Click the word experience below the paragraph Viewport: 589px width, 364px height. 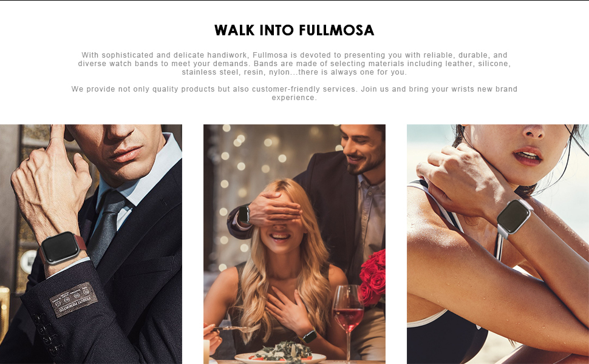click(x=294, y=98)
